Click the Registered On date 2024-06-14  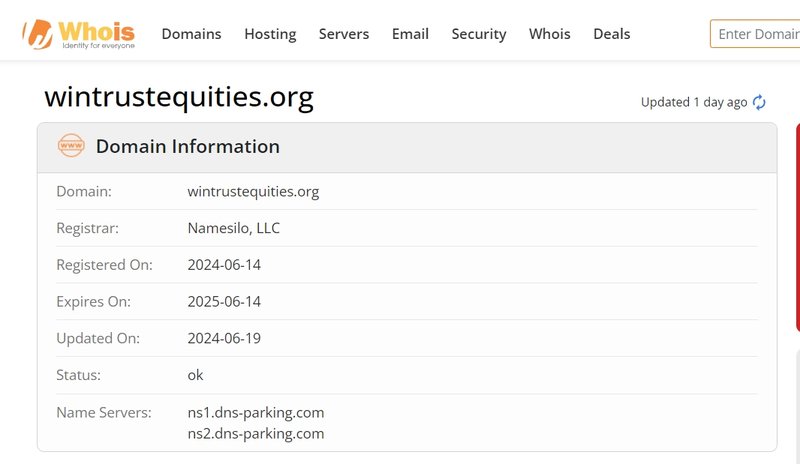(224, 265)
